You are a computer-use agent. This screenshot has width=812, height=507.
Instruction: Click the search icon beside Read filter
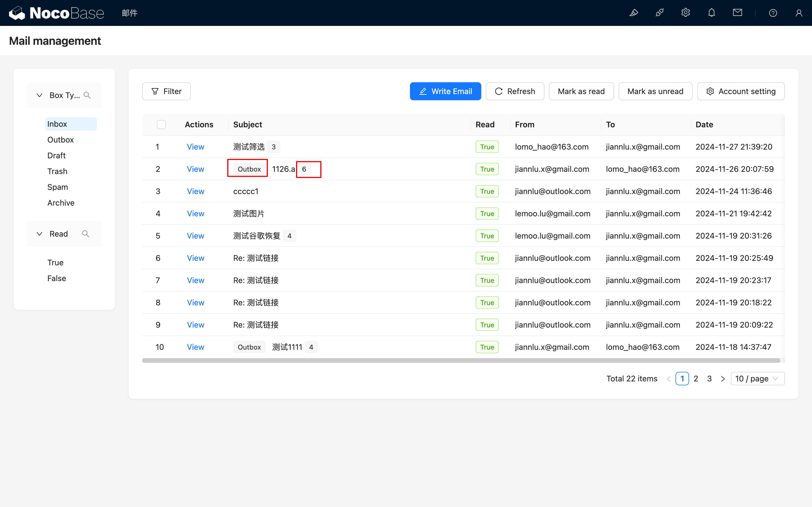click(85, 234)
